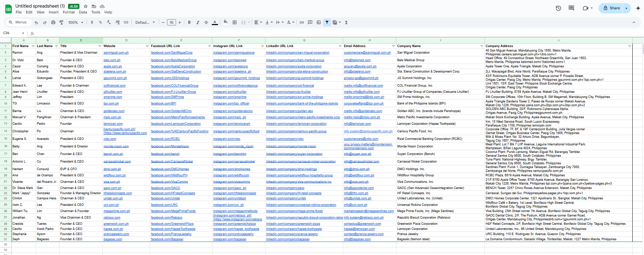The image size is (644, 255).
Task: Click the move to folder icon
Action: tap(94, 6)
